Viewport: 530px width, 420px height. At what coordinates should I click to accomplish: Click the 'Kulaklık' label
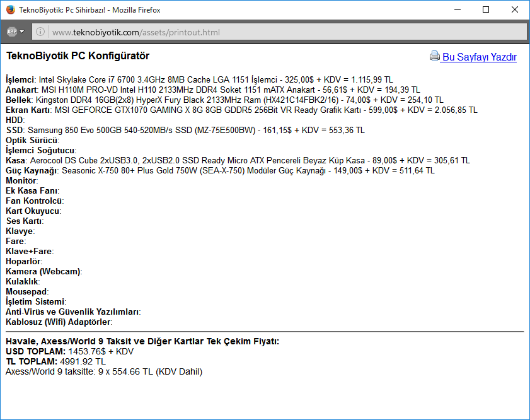click(x=23, y=282)
